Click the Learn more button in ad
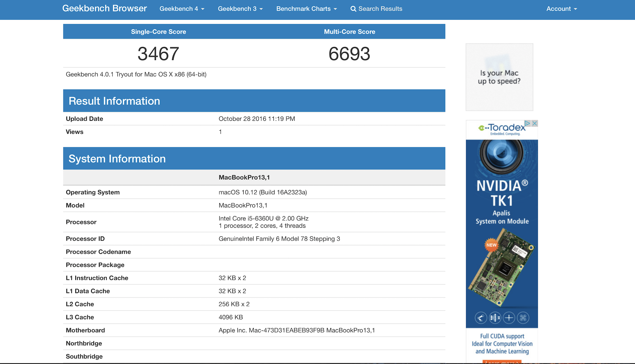This screenshot has height=364, width=635. click(502, 362)
